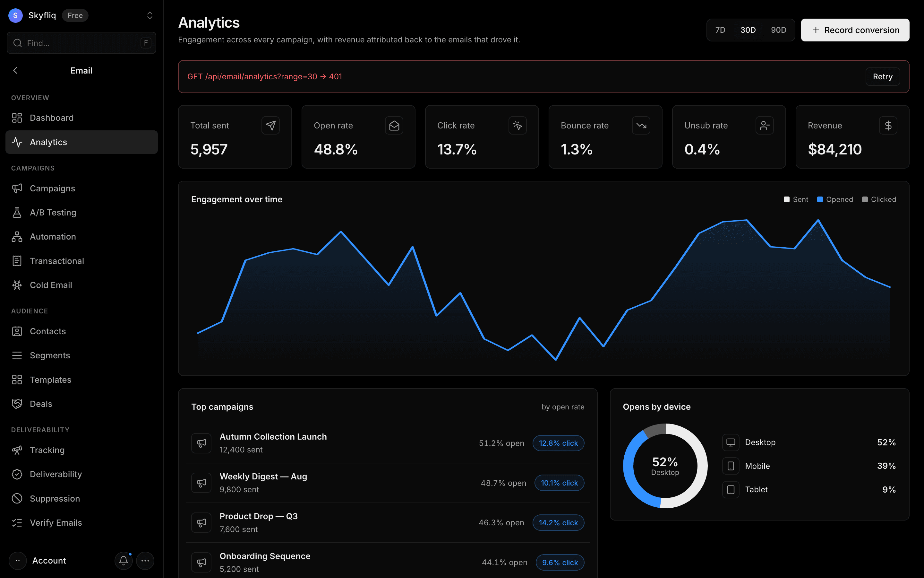
Task: Click the device opens donut chart
Action: [665, 466]
